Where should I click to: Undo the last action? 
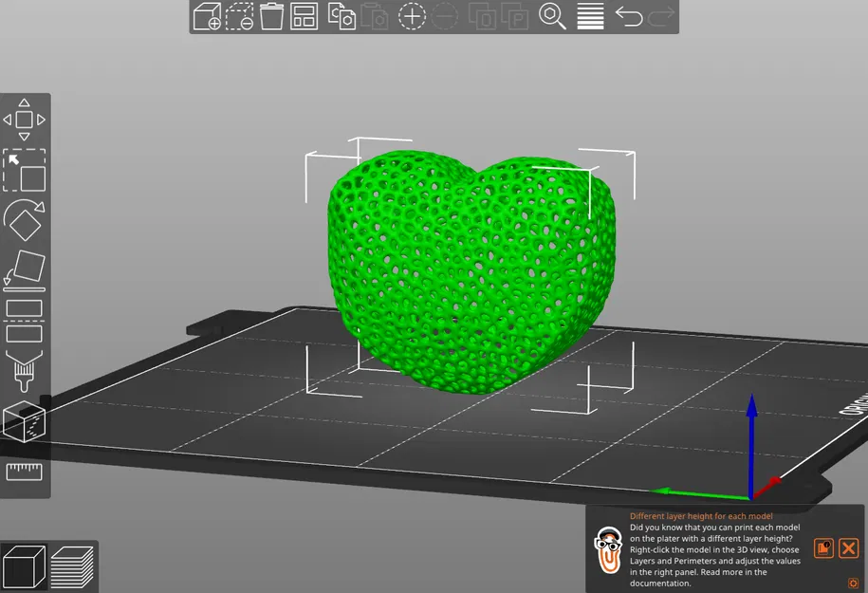[x=629, y=16]
